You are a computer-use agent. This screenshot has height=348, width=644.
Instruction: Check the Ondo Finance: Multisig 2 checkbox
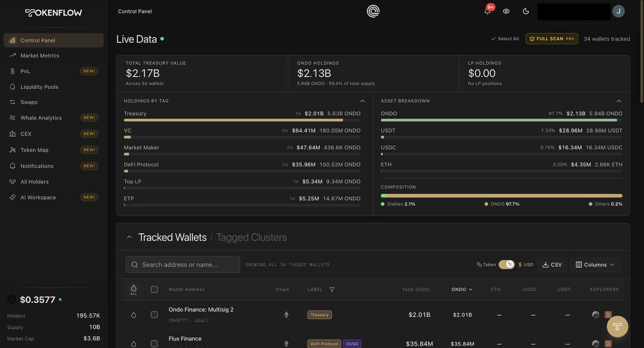point(154,315)
